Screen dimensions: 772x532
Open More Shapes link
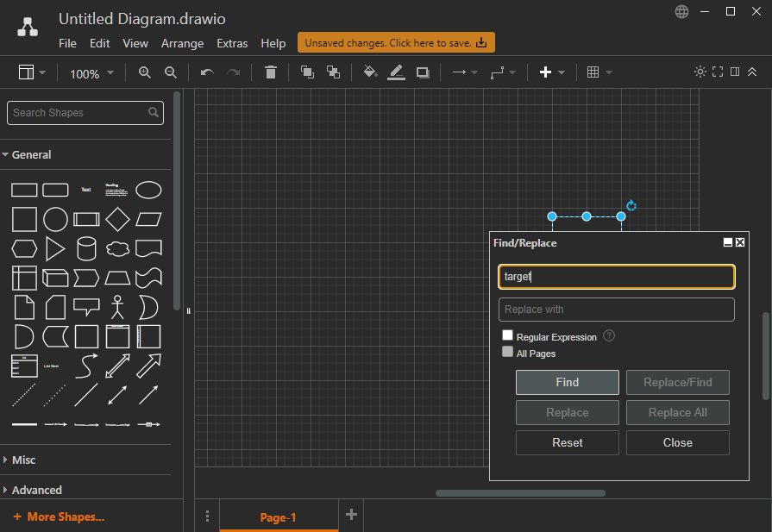[x=59, y=516]
